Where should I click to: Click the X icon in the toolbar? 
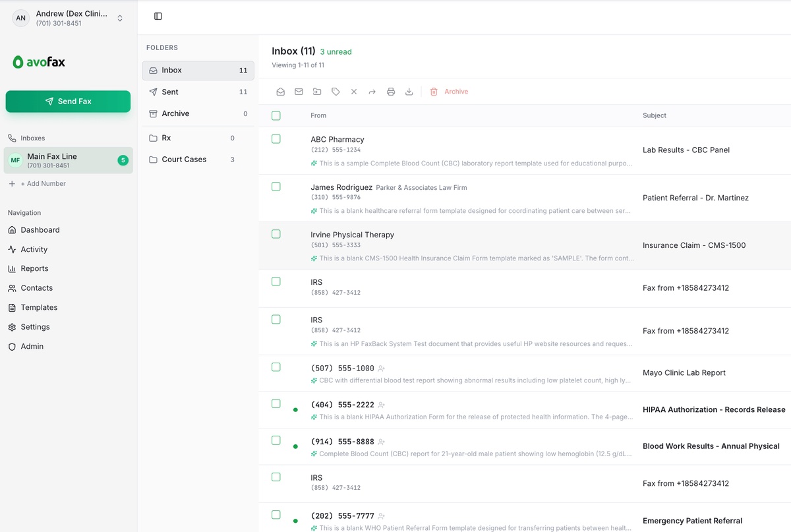click(354, 92)
